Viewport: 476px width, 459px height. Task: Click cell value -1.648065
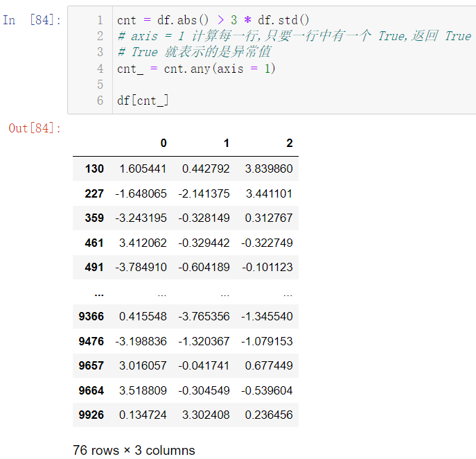(x=141, y=194)
